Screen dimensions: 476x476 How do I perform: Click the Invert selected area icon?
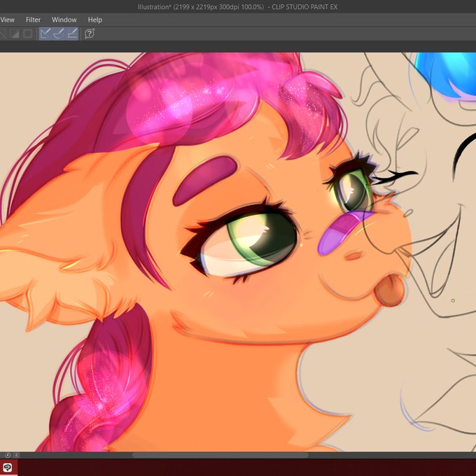point(14,34)
